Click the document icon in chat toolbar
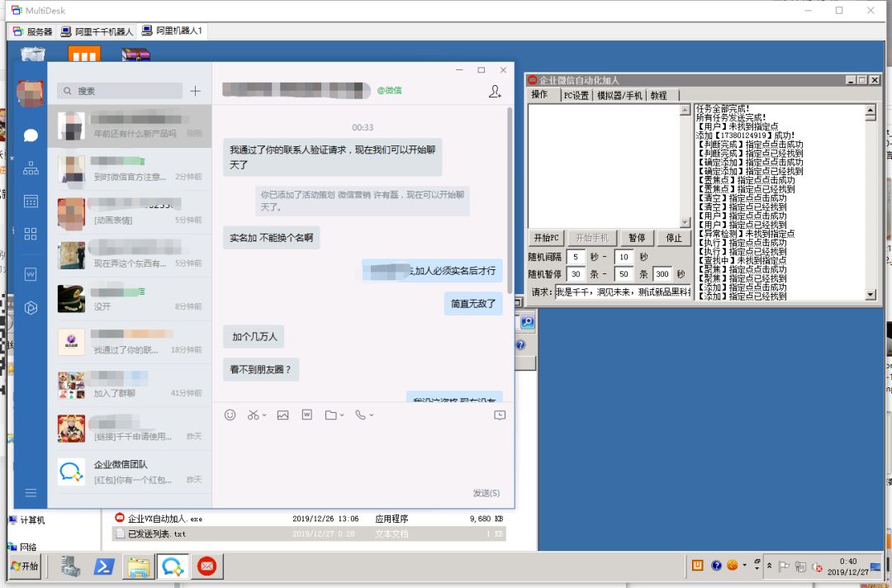This screenshot has height=588, width=892. click(306, 415)
